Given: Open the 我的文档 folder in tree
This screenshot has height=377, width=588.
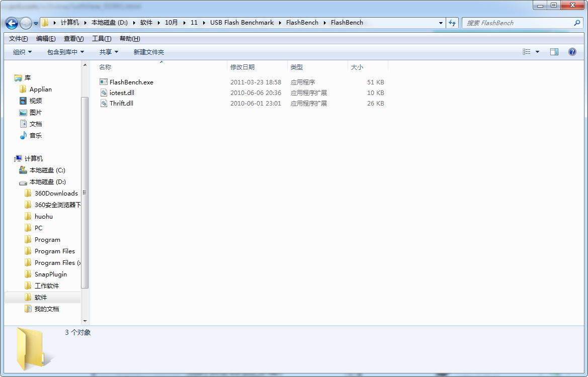Looking at the screenshot, I should coord(47,309).
